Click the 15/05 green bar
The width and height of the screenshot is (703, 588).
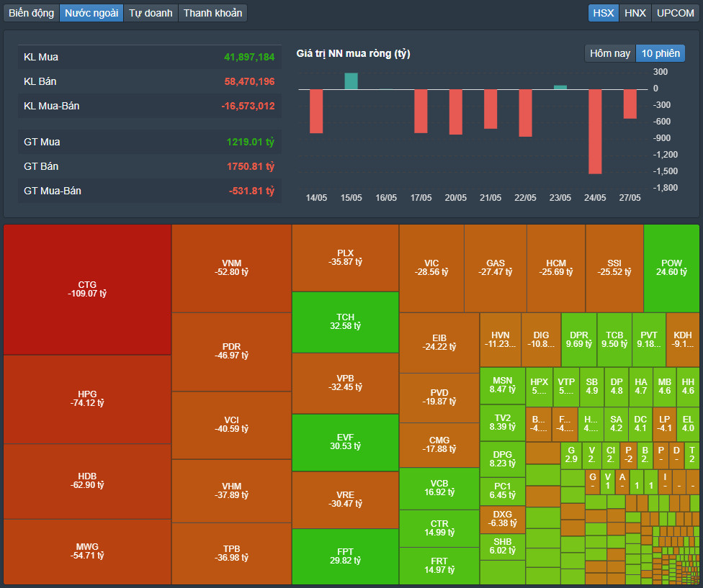coord(351,81)
